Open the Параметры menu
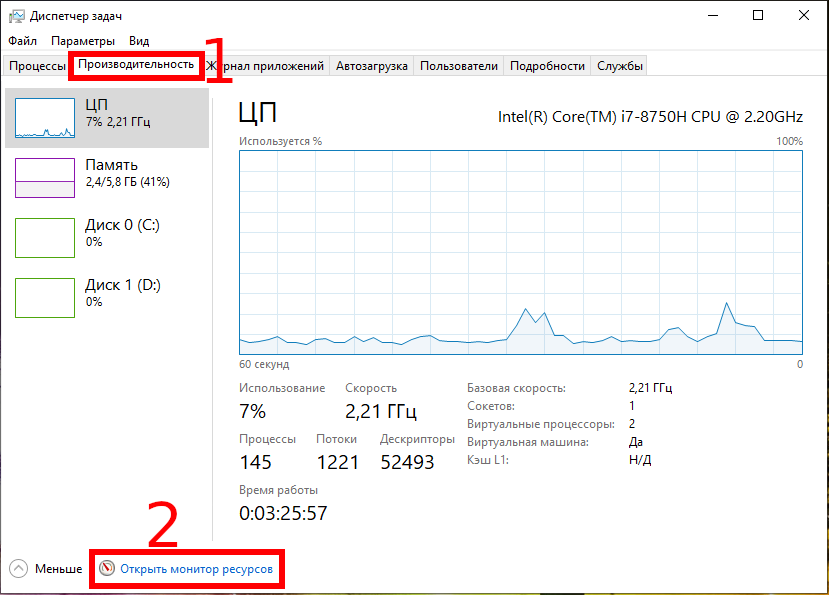This screenshot has height=595, width=829. pos(84,41)
